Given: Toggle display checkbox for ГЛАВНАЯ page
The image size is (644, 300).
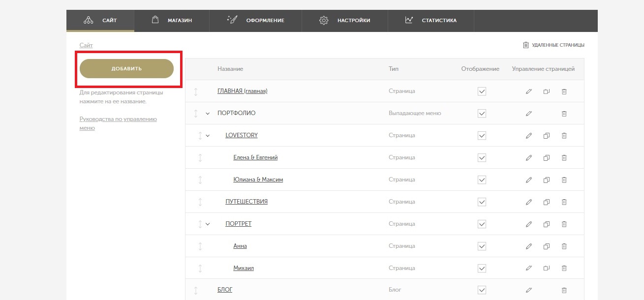Looking at the screenshot, I should pyautogui.click(x=482, y=91).
